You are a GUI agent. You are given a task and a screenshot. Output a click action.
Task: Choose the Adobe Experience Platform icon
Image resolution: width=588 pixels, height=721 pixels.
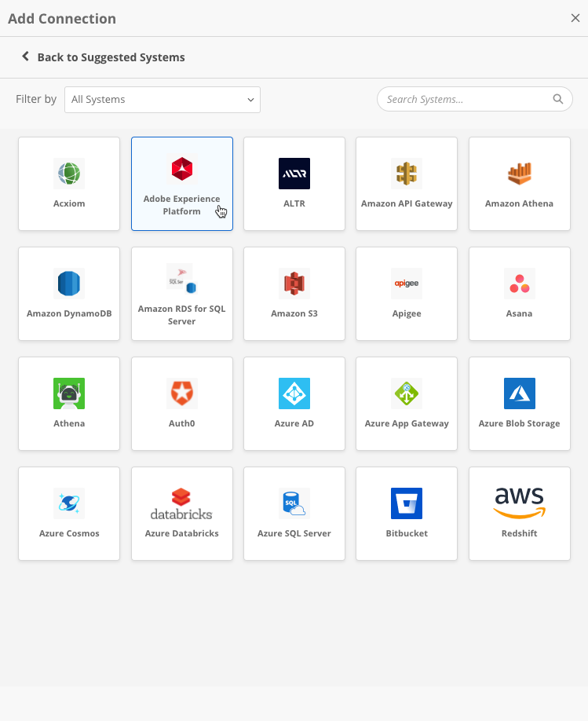tap(182, 168)
